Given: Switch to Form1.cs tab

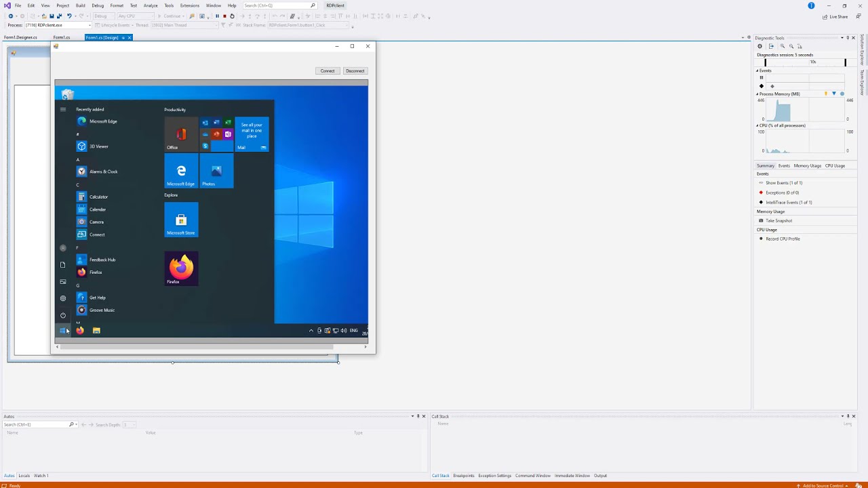Looking at the screenshot, I should (62, 37).
